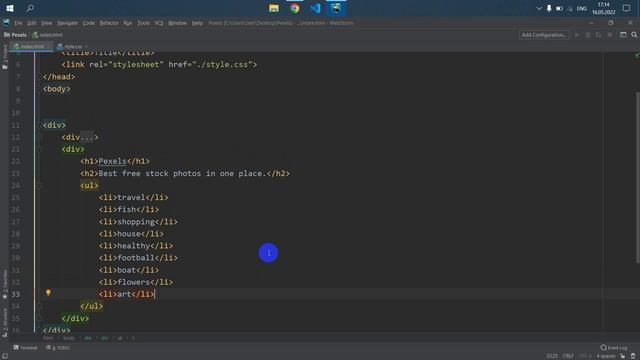Open the Windows Start menu
640x360 pixels.
(10, 8)
